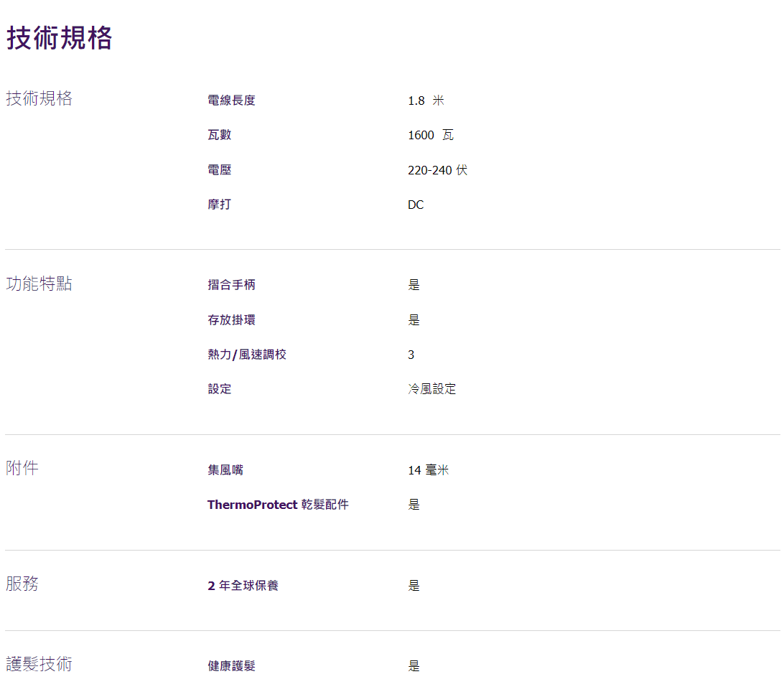Click the 存放掛環 feature label

click(231, 319)
